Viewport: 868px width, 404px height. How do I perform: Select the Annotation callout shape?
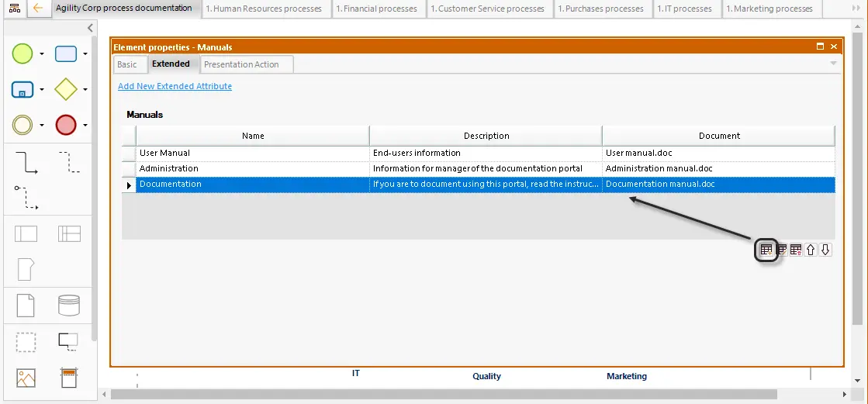pyautogui.click(x=68, y=341)
